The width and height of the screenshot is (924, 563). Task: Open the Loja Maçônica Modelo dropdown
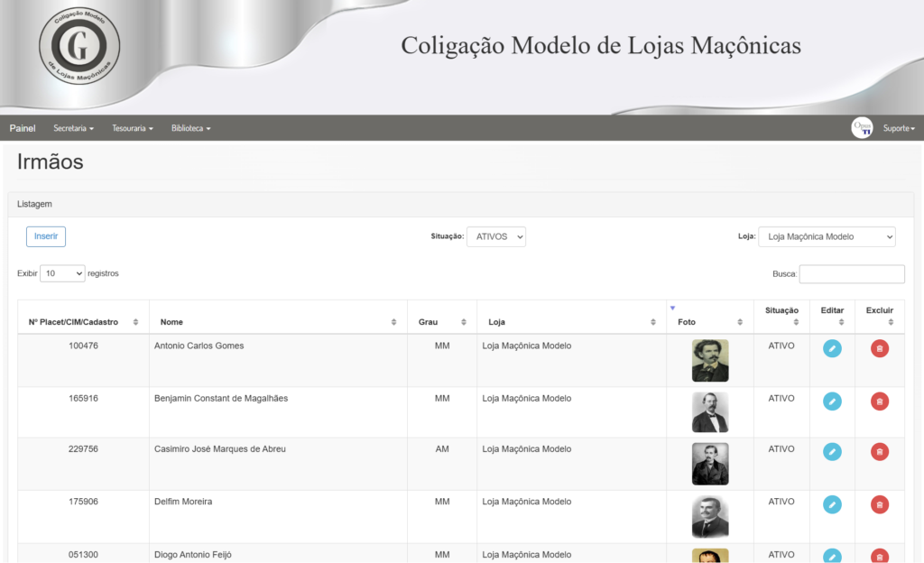pyautogui.click(x=827, y=236)
